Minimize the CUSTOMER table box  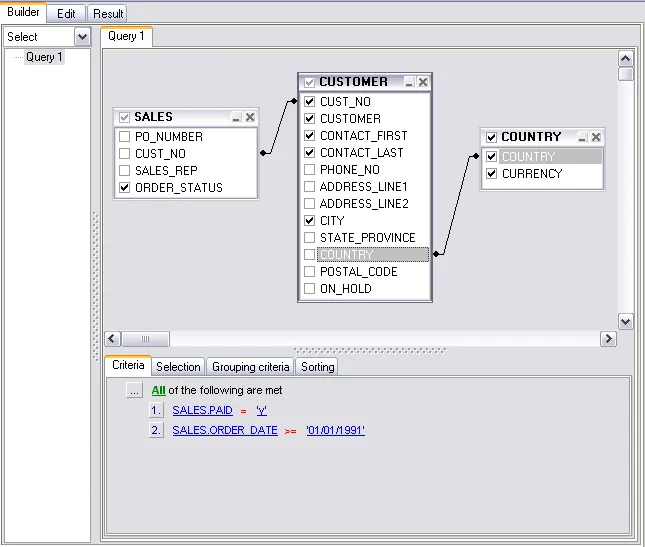point(408,82)
